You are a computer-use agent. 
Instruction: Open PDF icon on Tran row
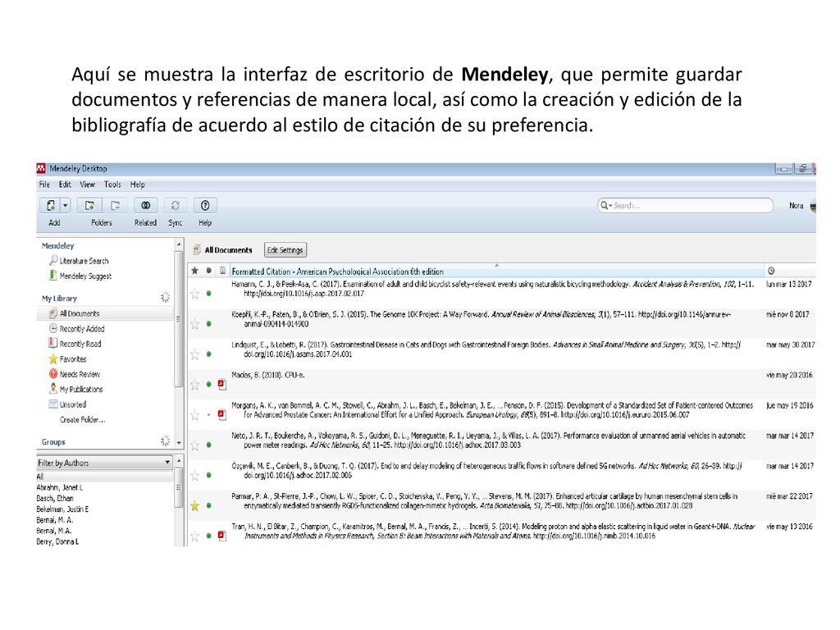point(221,536)
